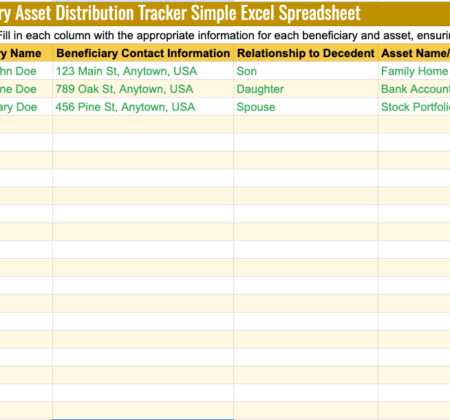Click the empty asset cell below 'Stock Portfolio'

[414, 125]
